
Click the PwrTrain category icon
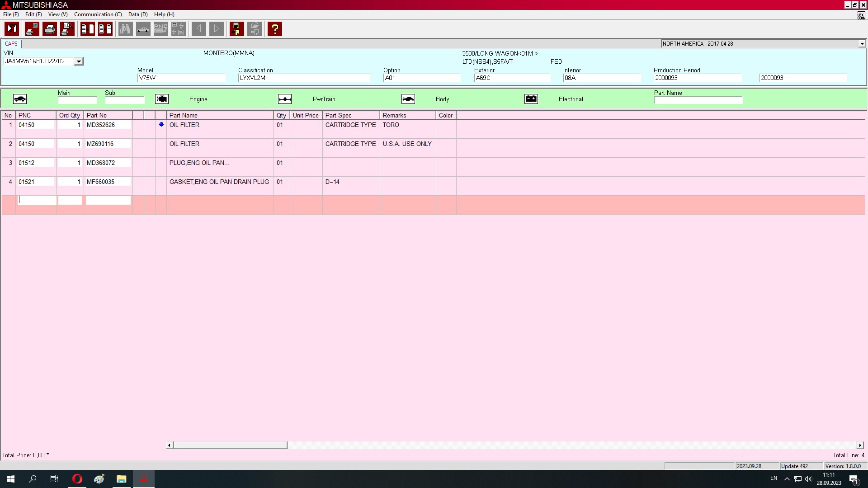point(284,99)
